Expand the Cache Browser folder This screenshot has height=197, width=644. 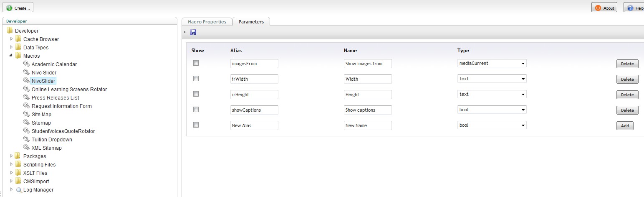click(11, 39)
